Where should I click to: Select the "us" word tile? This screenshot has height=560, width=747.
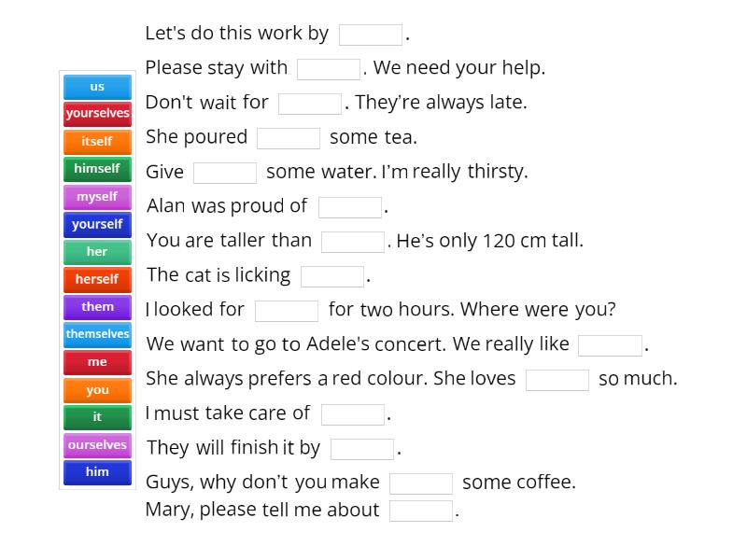[96, 87]
